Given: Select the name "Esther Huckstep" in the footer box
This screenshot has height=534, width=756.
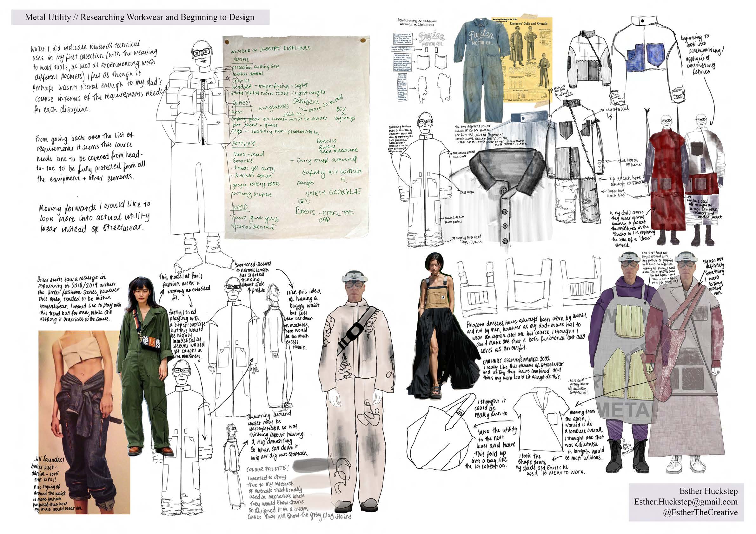Looking at the screenshot, I should tap(708, 491).
